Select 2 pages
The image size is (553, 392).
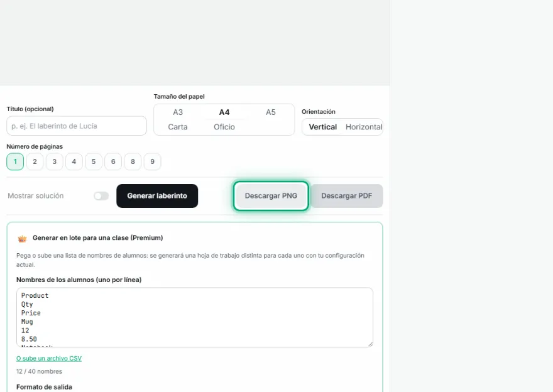click(35, 162)
